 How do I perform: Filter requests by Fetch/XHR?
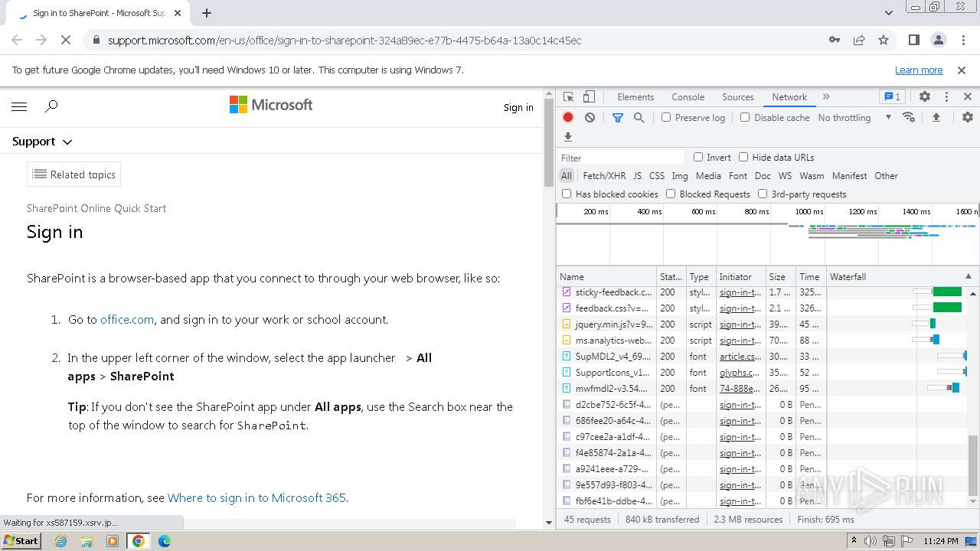604,176
